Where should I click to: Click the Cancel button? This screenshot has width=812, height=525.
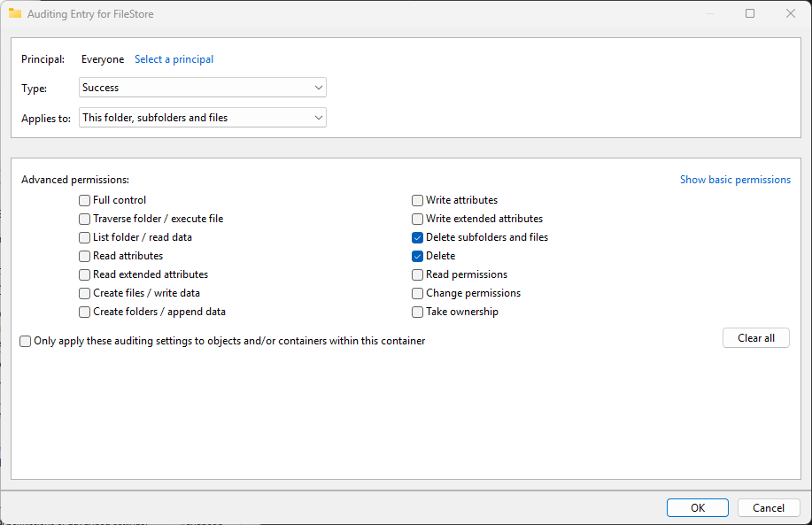(769, 507)
